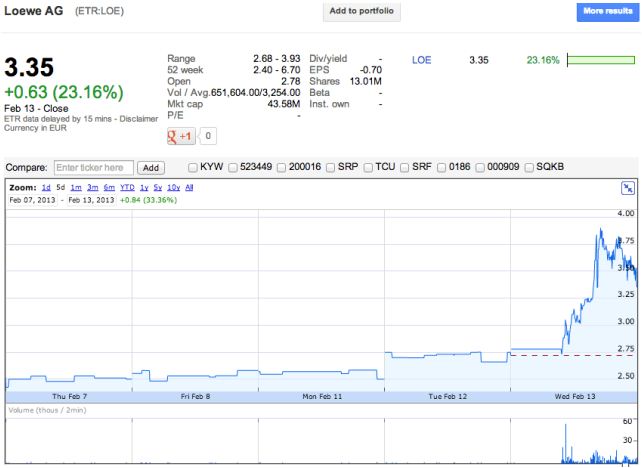Select the 10y zoom range

tap(173, 187)
